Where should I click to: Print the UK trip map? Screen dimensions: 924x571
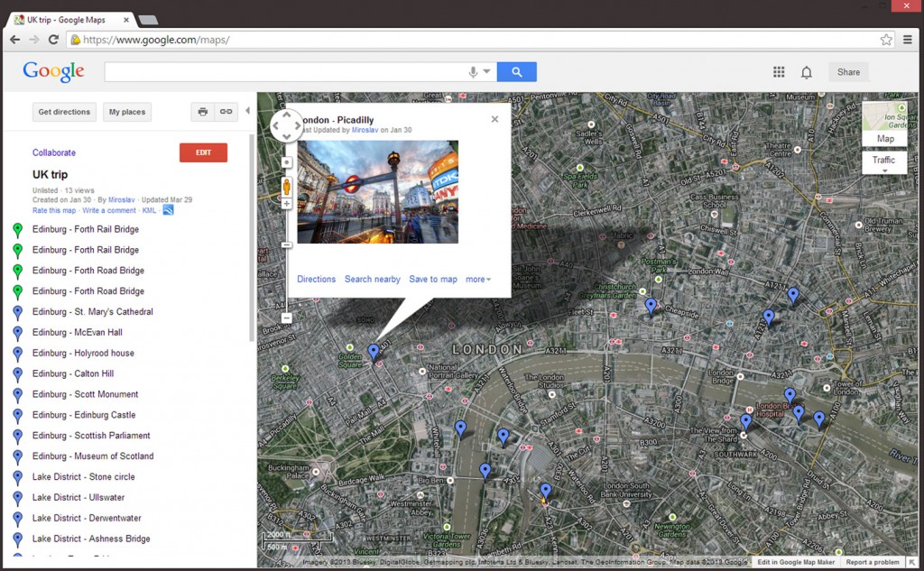(202, 112)
